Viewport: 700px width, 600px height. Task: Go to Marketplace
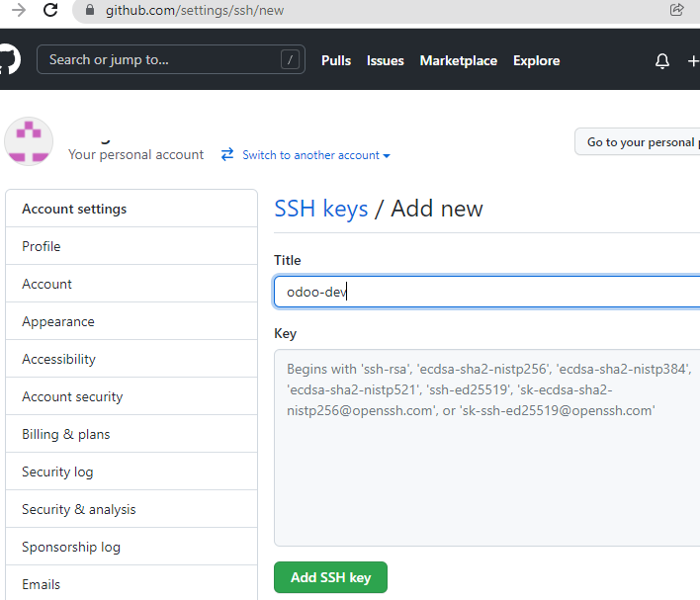(459, 60)
